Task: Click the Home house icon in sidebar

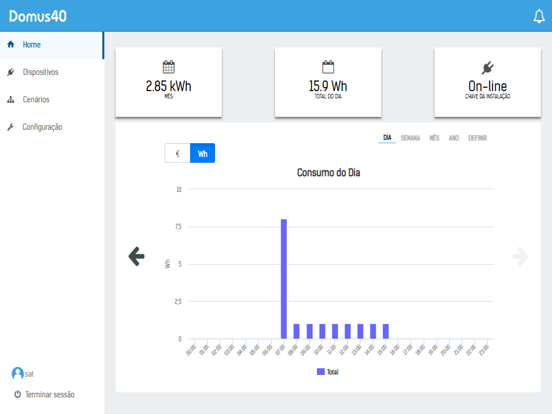Action: point(11,44)
